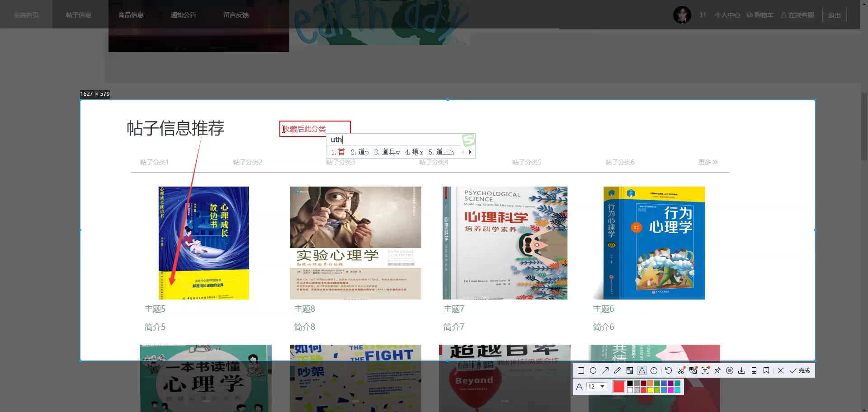
Task: Click the 退出 logout button
Action: pos(834,15)
